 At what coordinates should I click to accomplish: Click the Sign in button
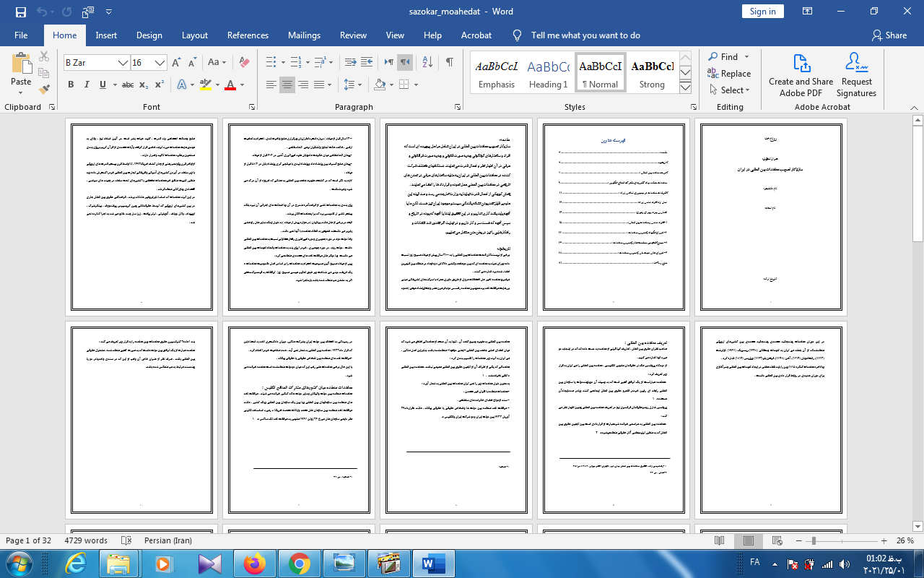[762, 11]
